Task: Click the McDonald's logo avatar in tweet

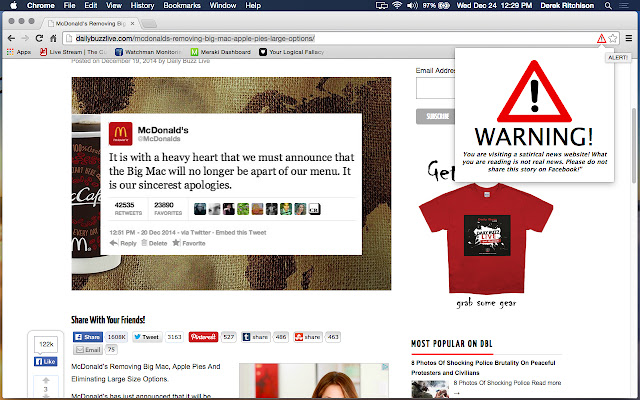Action: 120,134
